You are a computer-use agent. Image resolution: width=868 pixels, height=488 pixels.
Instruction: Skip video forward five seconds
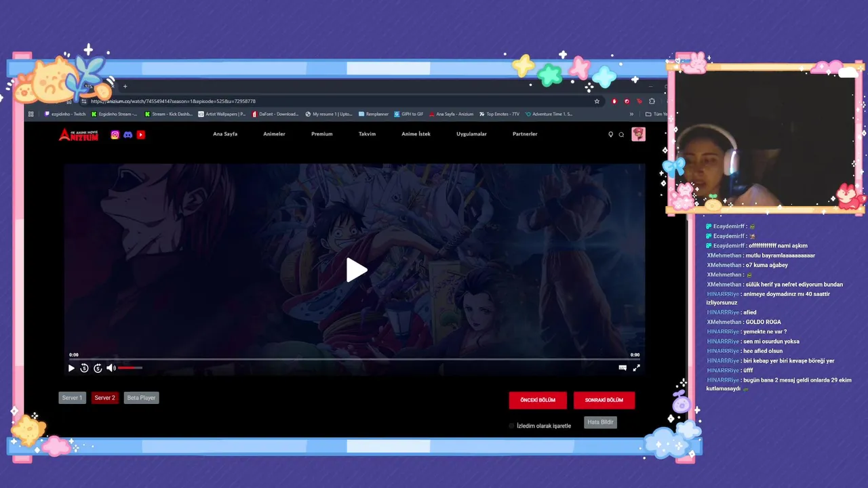click(x=98, y=368)
